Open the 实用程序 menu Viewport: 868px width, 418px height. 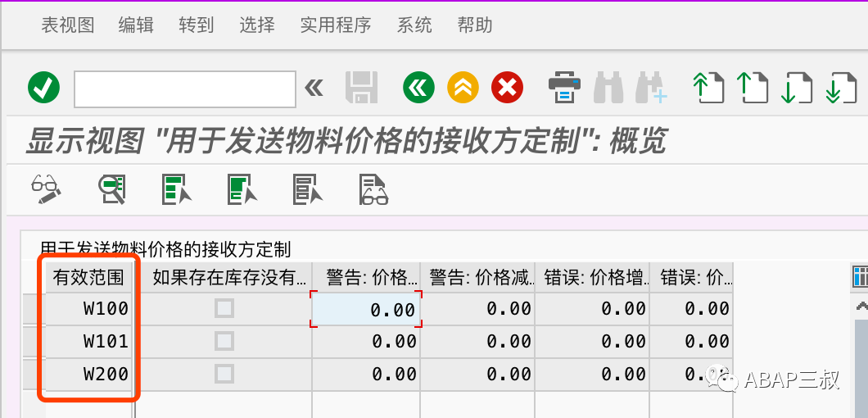click(x=336, y=25)
